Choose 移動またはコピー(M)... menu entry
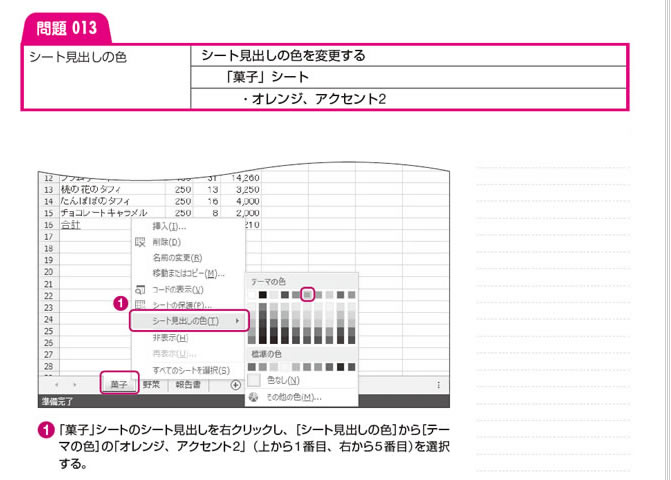 (188, 273)
